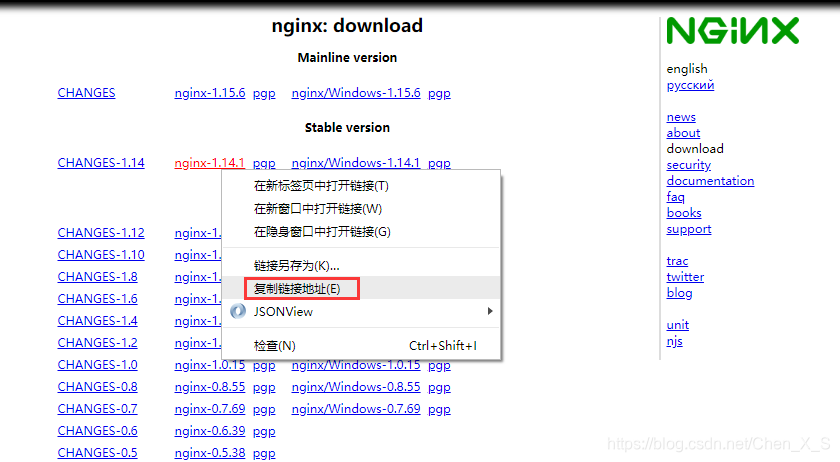Open pgp link for nginx/Windows-1.15.6
Image resolution: width=840 pixels, height=462 pixels.
tap(439, 93)
